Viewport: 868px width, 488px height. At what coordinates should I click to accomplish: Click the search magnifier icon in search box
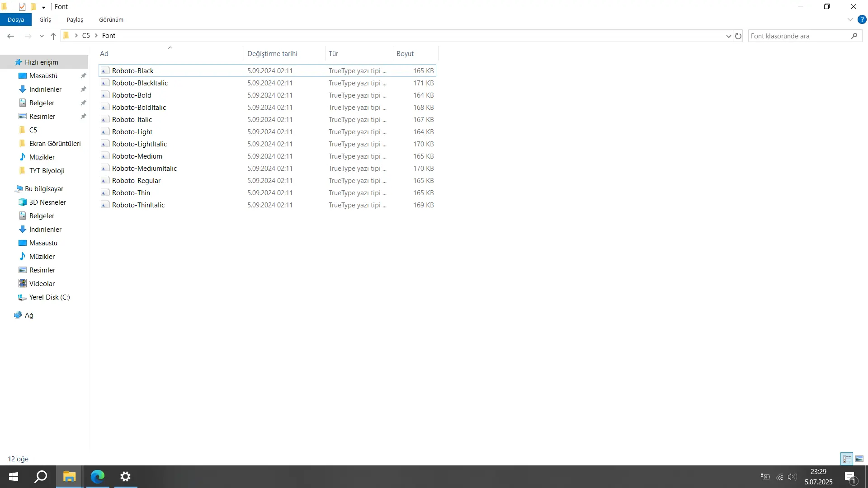click(854, 36)
